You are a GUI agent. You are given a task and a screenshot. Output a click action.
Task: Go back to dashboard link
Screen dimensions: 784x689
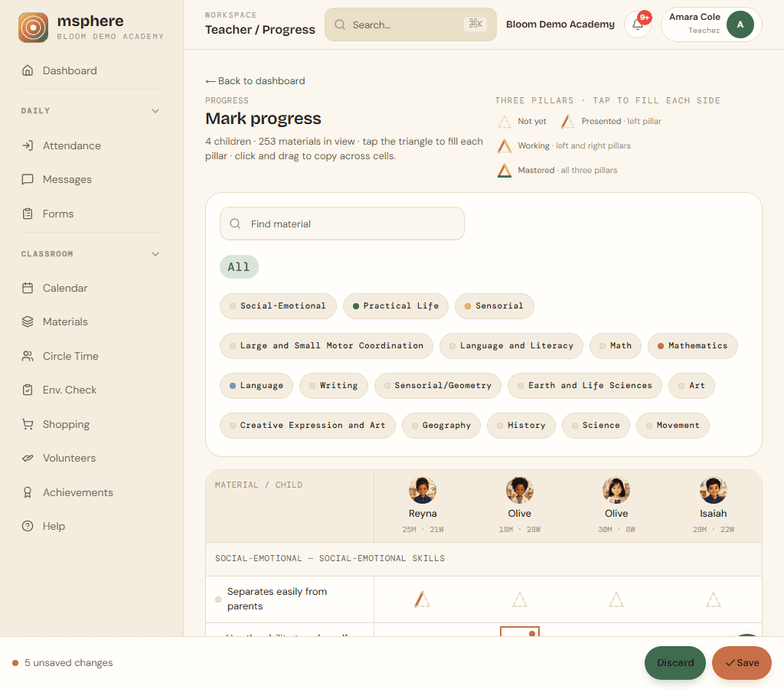(x=255, y=81)
